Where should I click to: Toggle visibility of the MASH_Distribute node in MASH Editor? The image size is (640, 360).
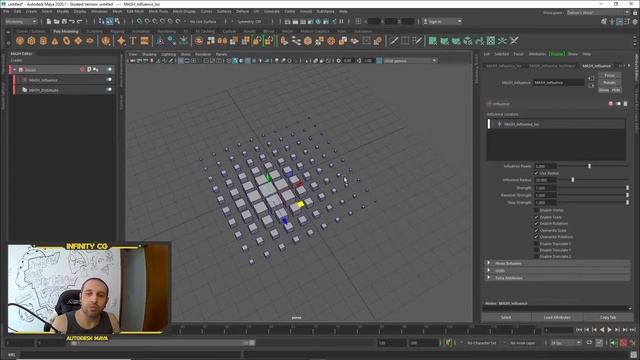(x=109, y=89)
